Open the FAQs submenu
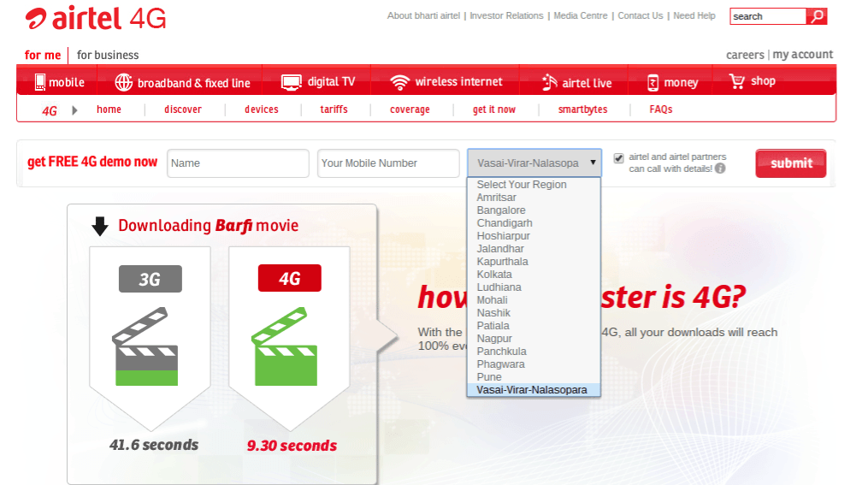The image size is (868, 485). tap(661, 109)
